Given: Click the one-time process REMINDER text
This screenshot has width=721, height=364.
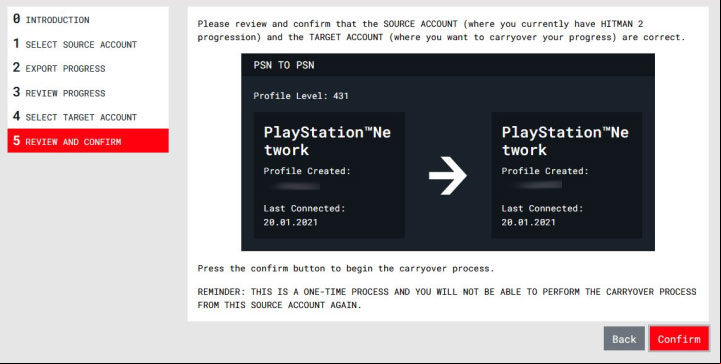Looking at the screenshot, I should point(447,298).
